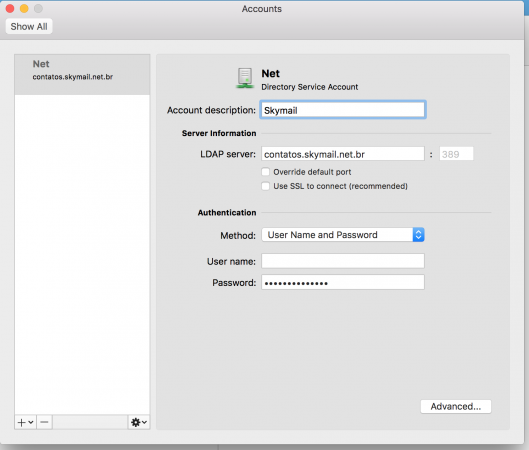The image size is (529, 450).
Task: Open the Advanced... settings button
Action: click(x=456, y=406)
